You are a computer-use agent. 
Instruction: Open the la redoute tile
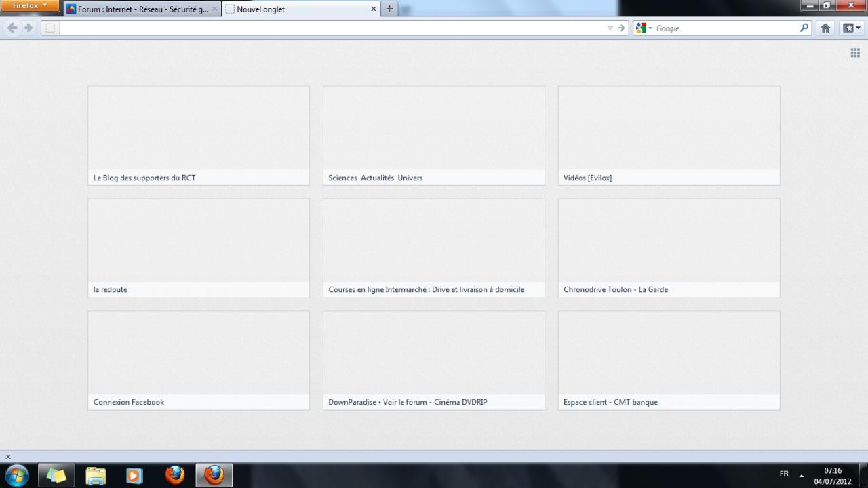[199, 248]
